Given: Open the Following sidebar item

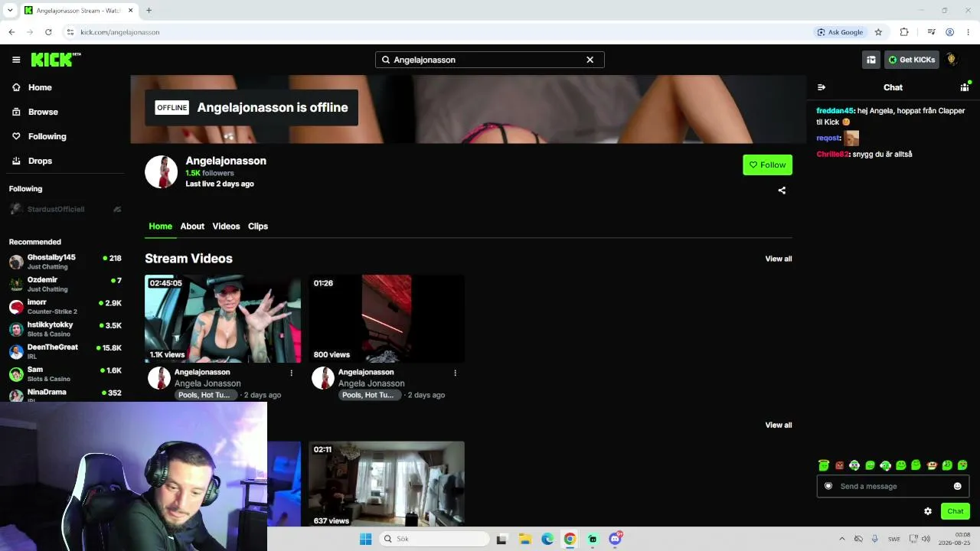Looking at the screenshot, I should point(39,136).
